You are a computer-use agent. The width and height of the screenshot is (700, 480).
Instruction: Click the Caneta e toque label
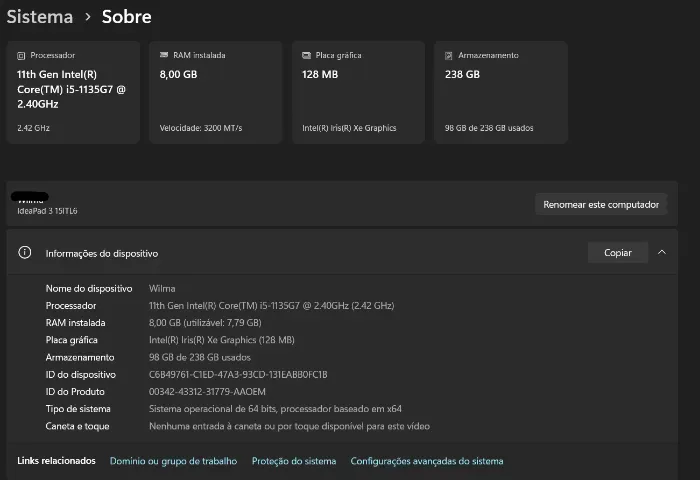coord(77,426)
